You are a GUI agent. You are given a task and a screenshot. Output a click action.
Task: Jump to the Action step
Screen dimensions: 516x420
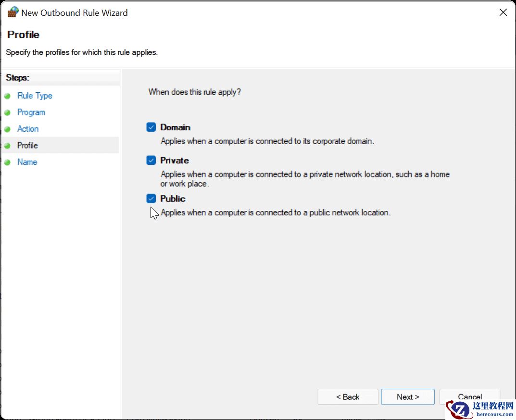[x=28, y=129]
